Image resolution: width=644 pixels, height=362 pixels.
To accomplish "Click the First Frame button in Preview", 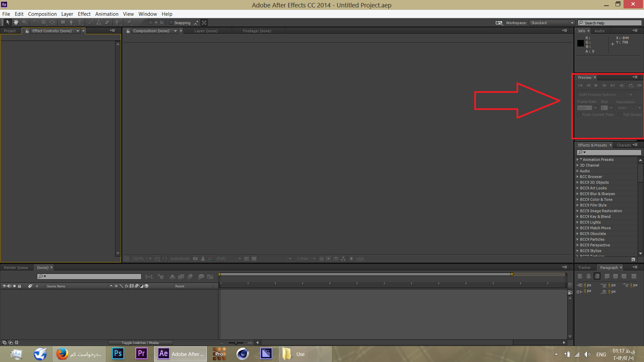I will [580, 85].
